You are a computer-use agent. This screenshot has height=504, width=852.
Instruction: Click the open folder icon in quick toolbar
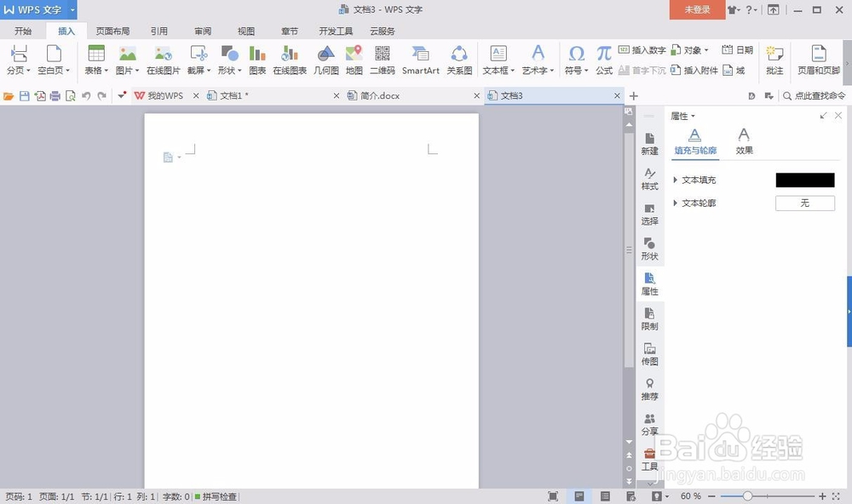[x=9, y=96]
